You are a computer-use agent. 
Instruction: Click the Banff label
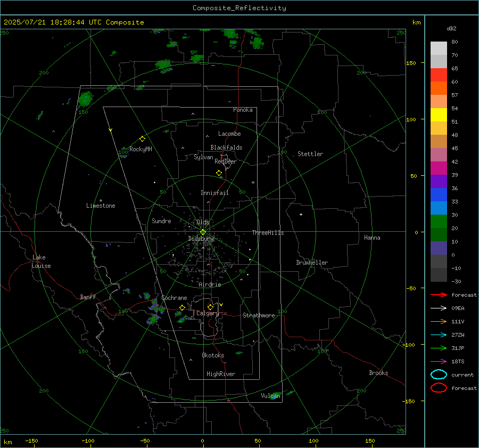[88, 297]
